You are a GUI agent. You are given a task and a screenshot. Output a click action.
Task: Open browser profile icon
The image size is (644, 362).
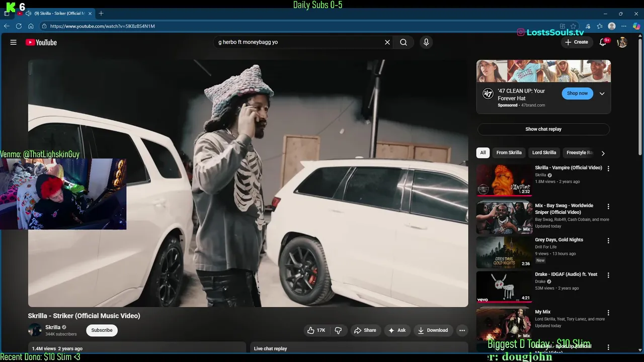coord(612,26)
